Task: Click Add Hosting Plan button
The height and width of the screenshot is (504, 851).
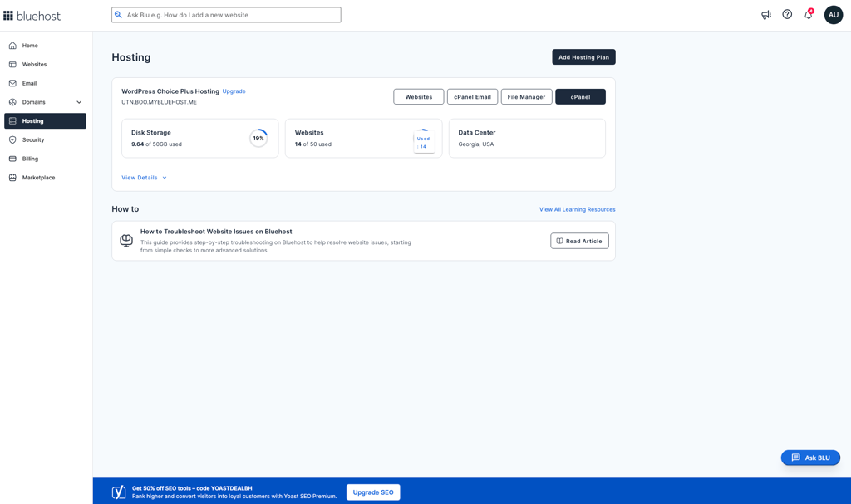Action: [583, 57]
